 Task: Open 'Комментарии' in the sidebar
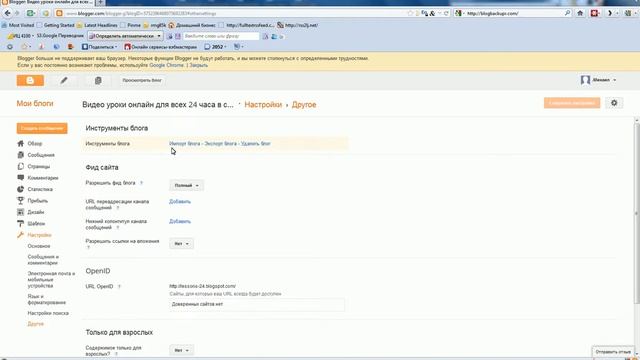43,178
